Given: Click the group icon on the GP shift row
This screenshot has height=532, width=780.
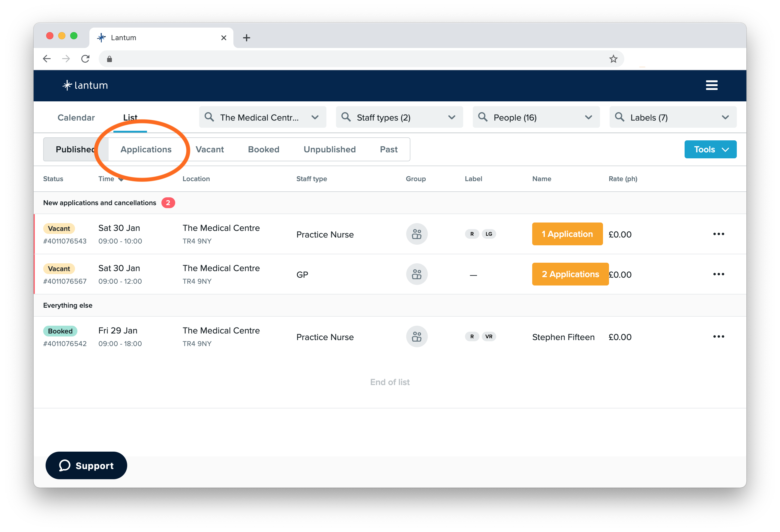Looking at the screenshot, I should (x=416, y=274).
